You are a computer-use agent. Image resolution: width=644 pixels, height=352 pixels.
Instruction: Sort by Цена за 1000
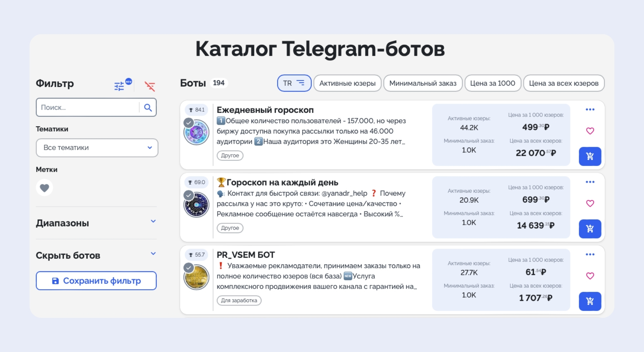(492, 83)
